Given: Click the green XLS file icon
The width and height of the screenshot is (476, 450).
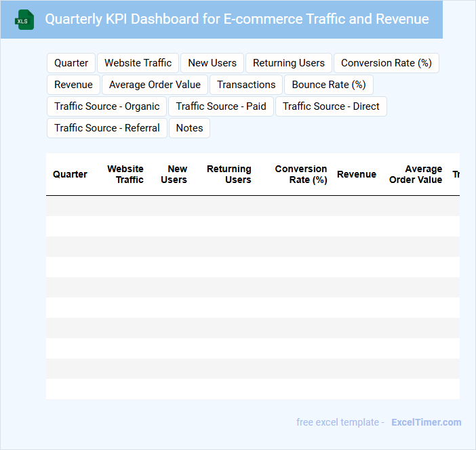Looking at the screenshot, I should pos(24,20).
